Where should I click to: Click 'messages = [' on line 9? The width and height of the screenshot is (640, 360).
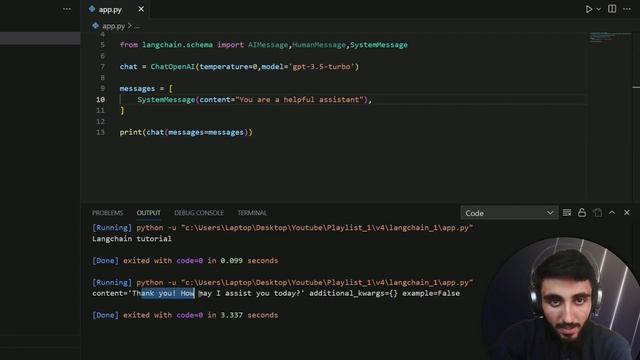tap(146, 89)
